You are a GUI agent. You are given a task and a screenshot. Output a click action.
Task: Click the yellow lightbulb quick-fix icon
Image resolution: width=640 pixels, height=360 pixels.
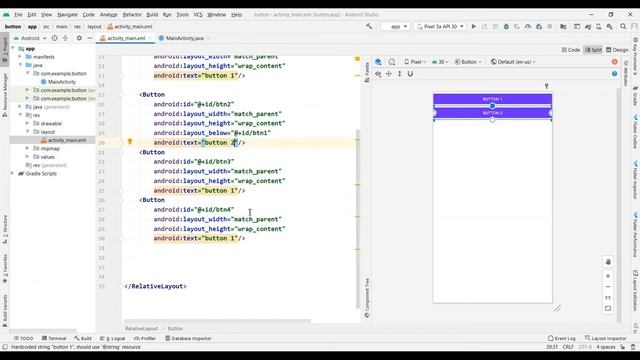[x=130, y=142]
